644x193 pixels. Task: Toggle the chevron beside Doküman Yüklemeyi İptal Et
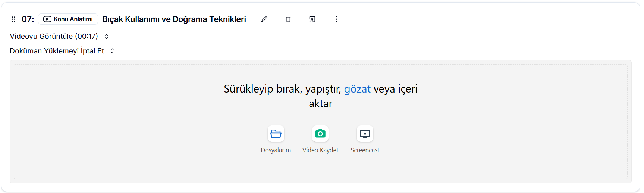[x=112, y=51]
